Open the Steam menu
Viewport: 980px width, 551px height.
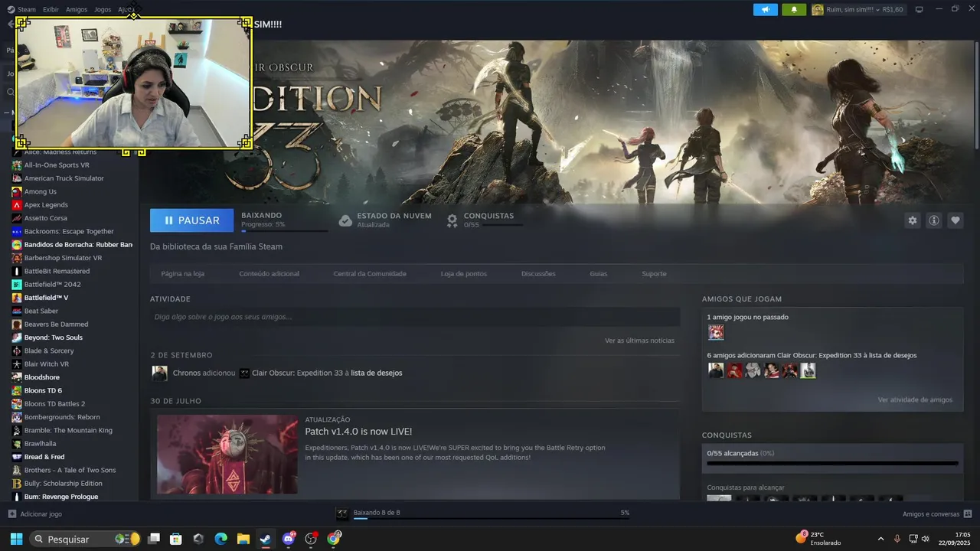tap(27, 10)
